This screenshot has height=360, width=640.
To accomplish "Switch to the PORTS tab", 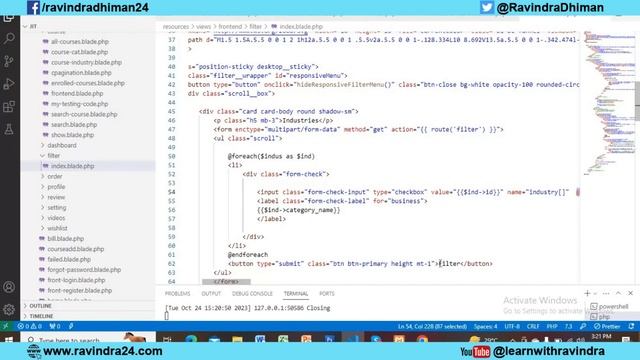I will pos(327,293).
